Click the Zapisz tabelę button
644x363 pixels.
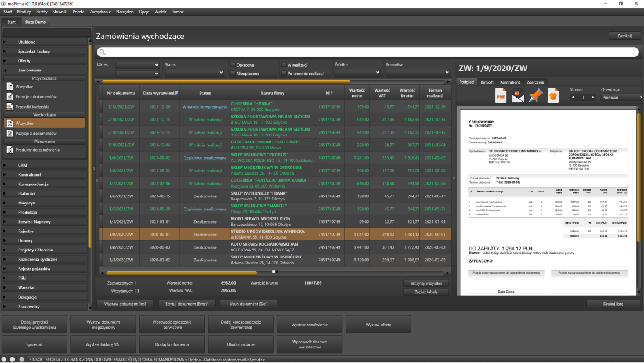point(426,292)
